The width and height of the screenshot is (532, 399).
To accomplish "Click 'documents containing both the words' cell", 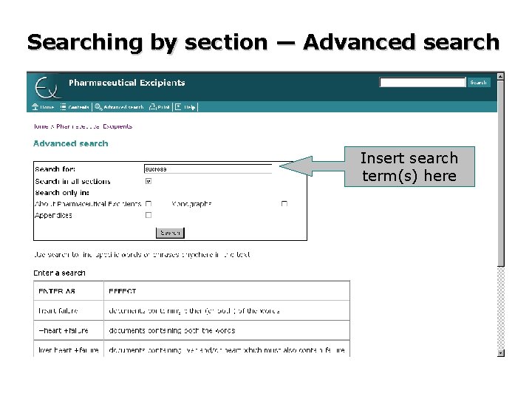I will pyautogui.click(x=227, y=330).
